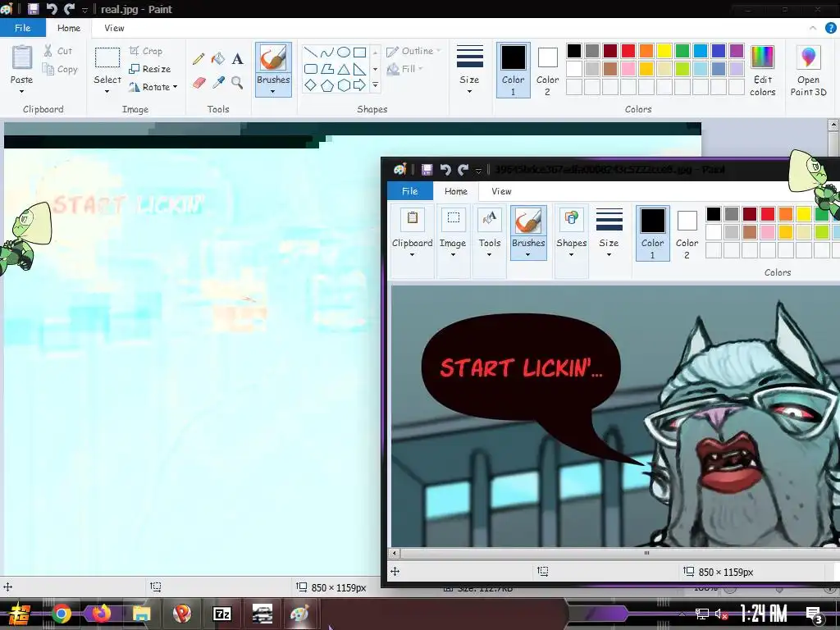Click the Brushes tool in real.jpg window
840x630 pixels.
pos(273,69)
